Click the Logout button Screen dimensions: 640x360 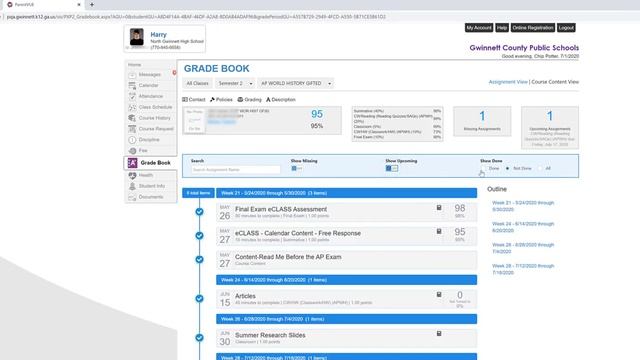566,28
